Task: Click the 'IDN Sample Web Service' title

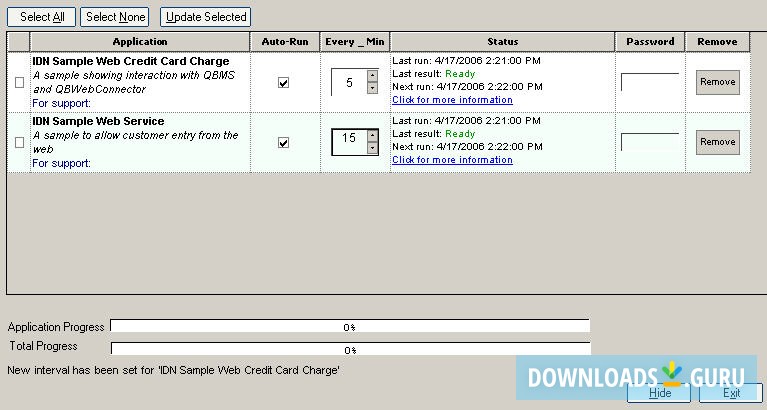Action: [98, 121]
